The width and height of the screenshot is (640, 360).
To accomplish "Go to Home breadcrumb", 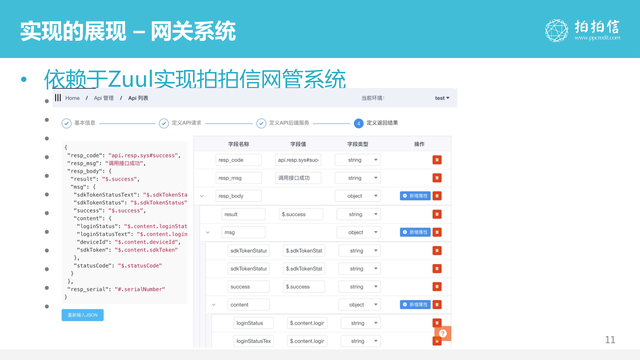I will tap(72, 98).
